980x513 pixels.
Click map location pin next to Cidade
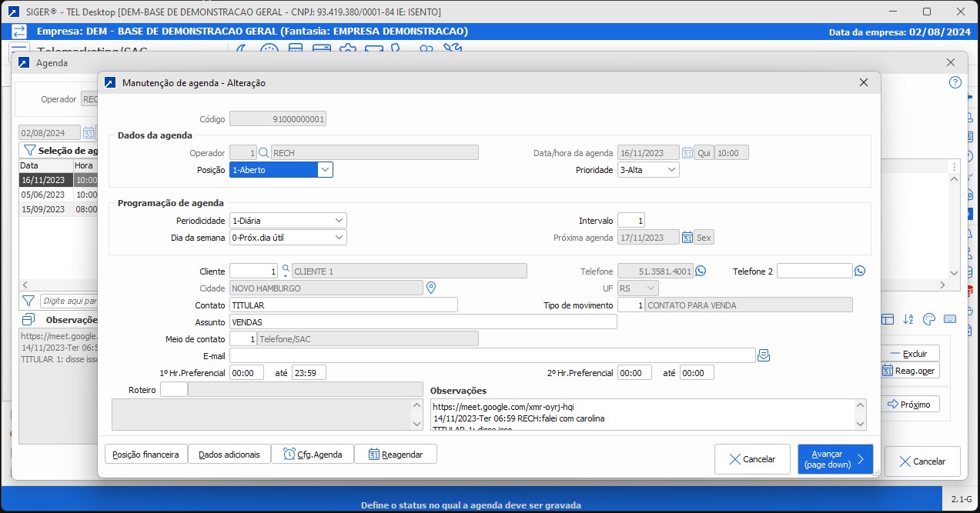click(431, 288)
